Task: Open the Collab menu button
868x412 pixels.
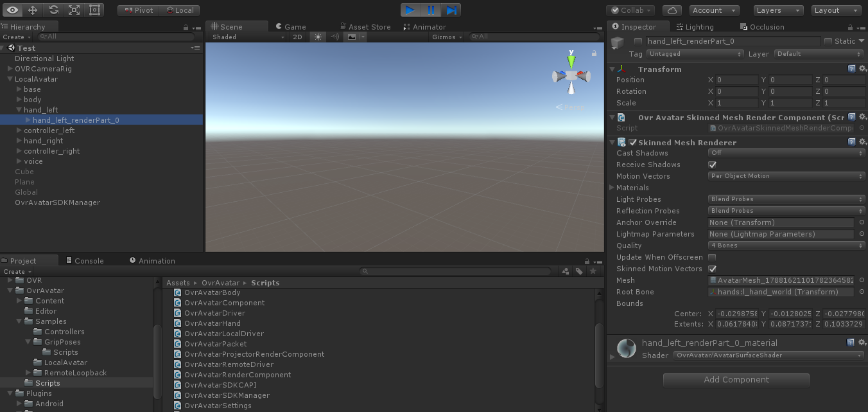Action: [630, 10]
